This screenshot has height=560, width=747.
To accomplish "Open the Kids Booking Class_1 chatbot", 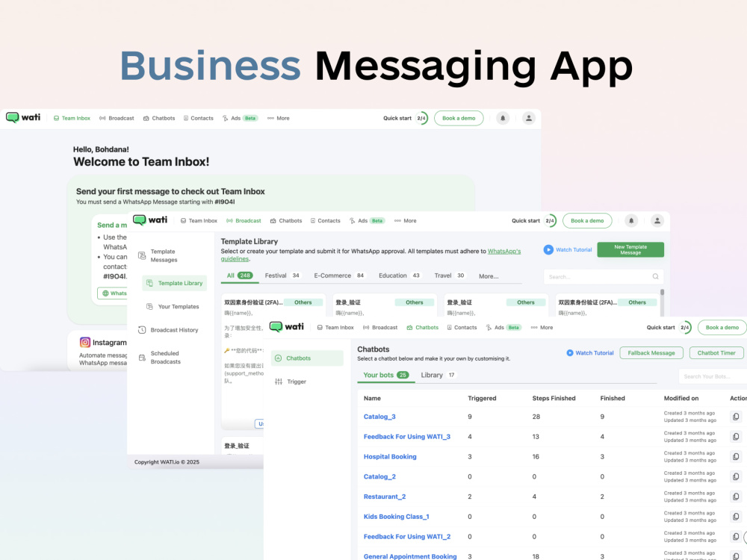I will click(x=397, y=517).
